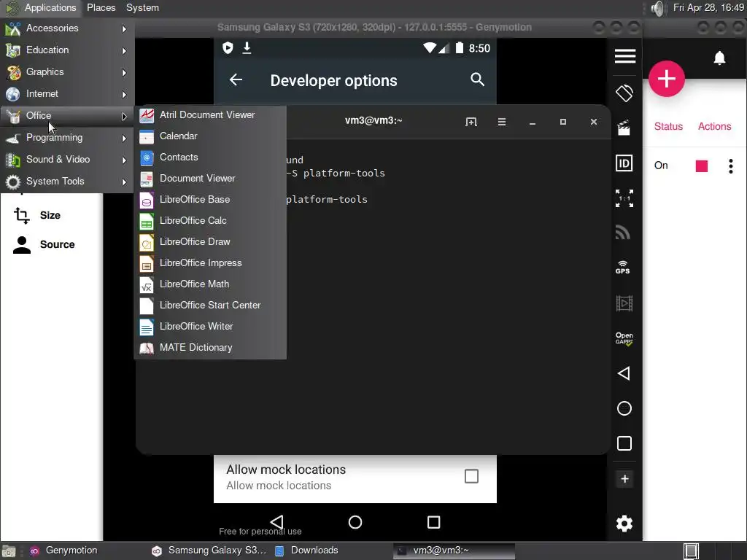Click the notification bell icon
The image size is (747, 560).
point(719,58)
